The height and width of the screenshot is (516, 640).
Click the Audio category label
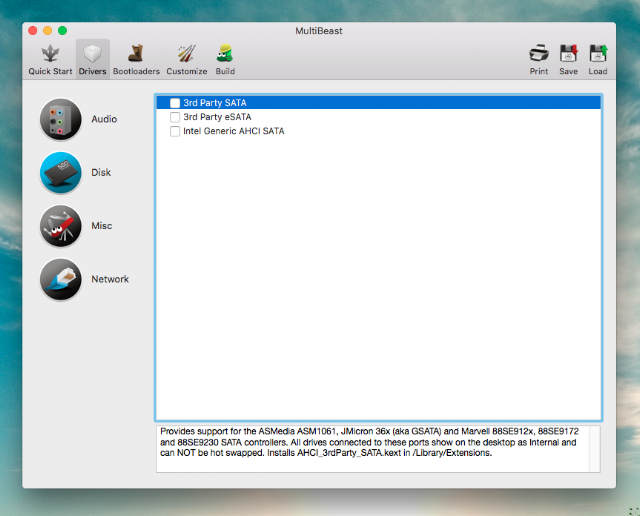104,119
